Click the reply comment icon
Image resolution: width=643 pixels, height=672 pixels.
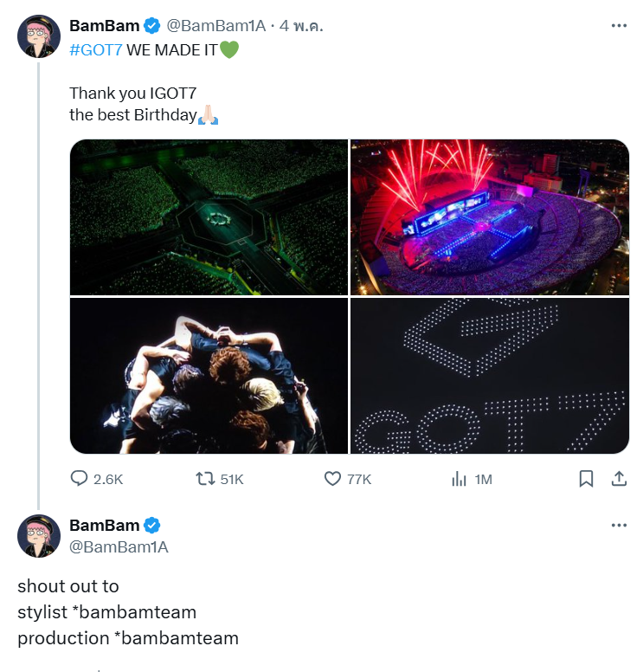[x=80, y=479]
